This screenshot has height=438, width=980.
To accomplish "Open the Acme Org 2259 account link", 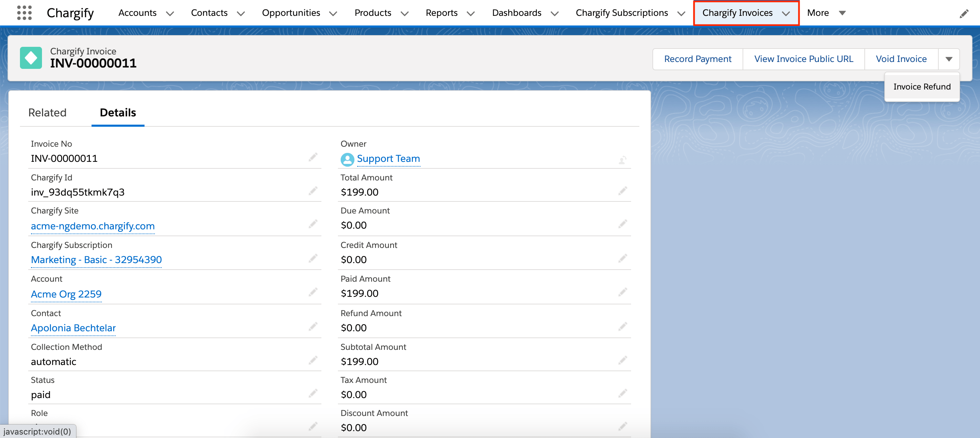I will tap(66, 294).
